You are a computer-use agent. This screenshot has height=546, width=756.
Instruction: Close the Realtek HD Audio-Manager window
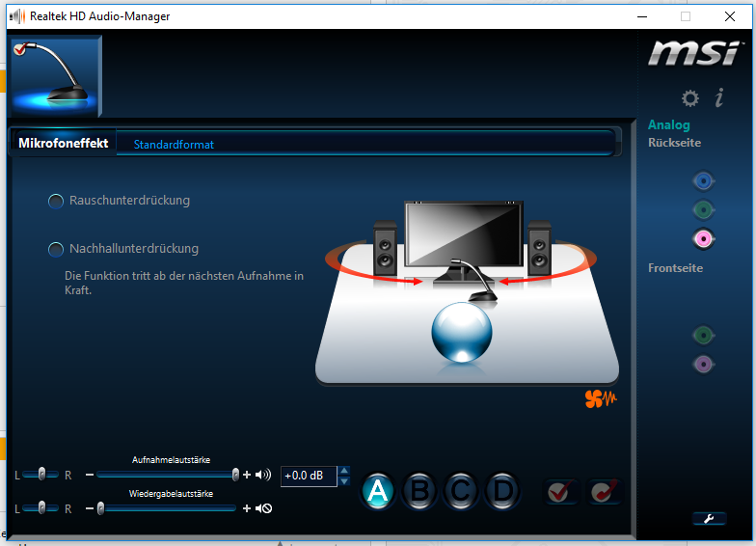(x=730, y=16)
